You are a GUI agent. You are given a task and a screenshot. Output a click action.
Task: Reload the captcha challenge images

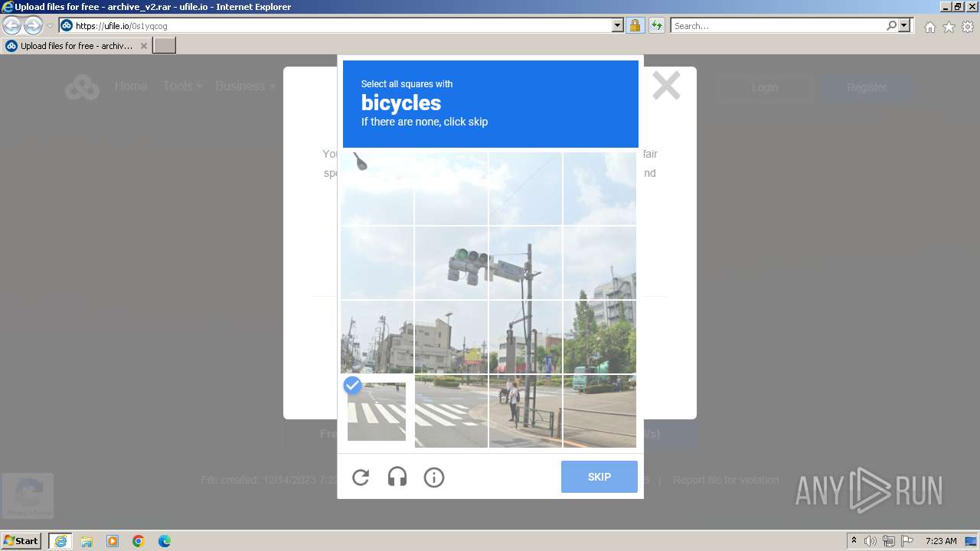pyautogui.click(x=361, y=478)
